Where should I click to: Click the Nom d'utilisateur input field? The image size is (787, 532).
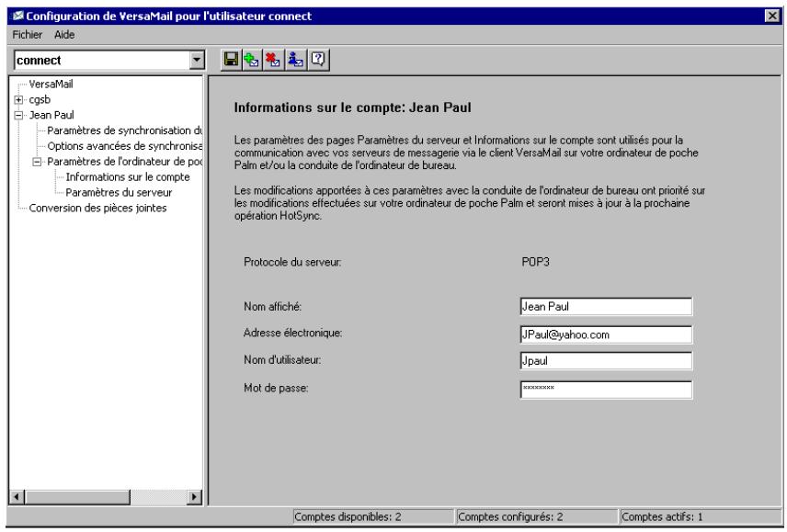(x=606, y=360)
